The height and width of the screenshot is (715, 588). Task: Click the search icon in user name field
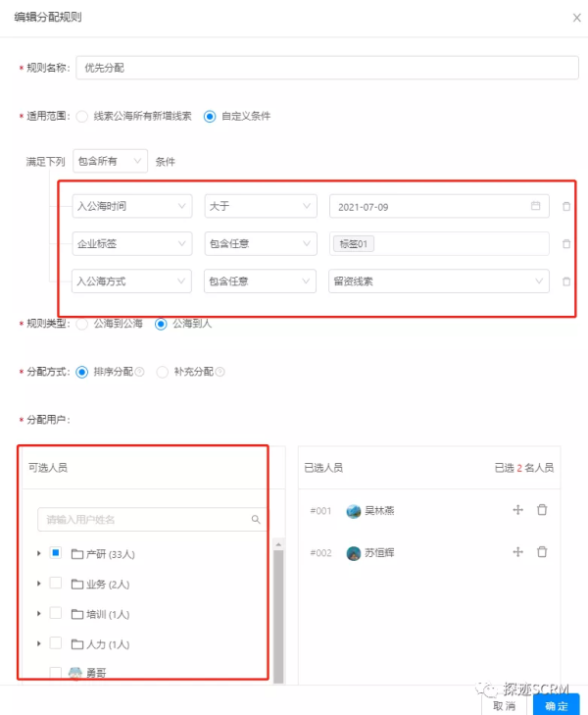click(x=256, y=520)
